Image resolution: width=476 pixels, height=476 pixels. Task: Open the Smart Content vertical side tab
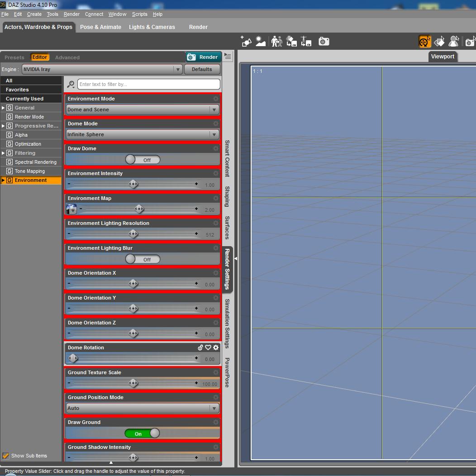[x=227, y=158]
